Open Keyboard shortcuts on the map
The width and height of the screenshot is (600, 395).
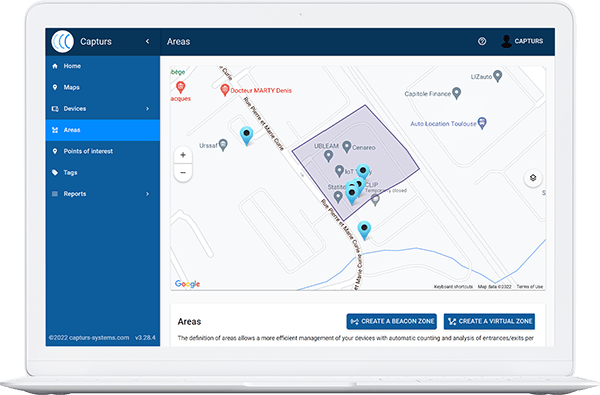coord(453,287)
